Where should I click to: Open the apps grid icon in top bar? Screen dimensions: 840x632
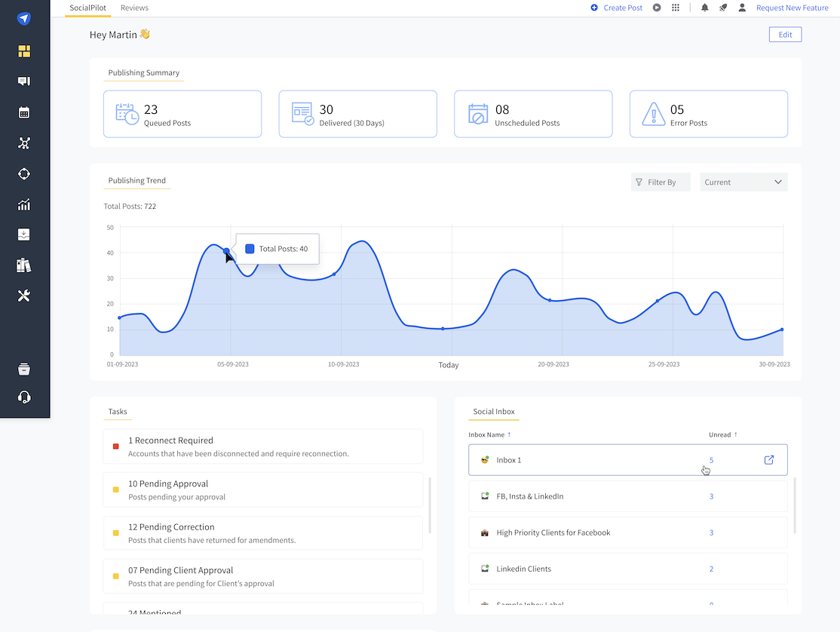676,8
